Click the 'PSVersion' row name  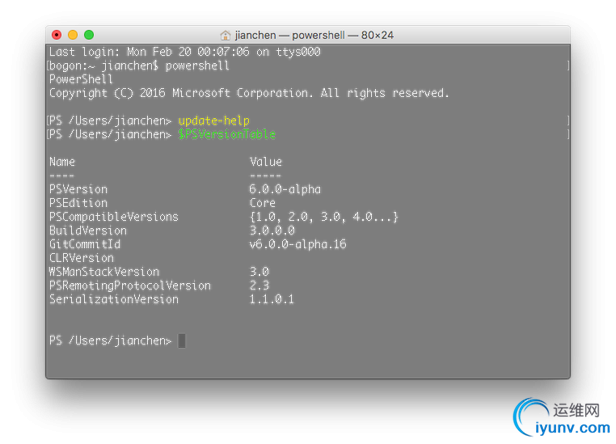(x=78, y=189)
